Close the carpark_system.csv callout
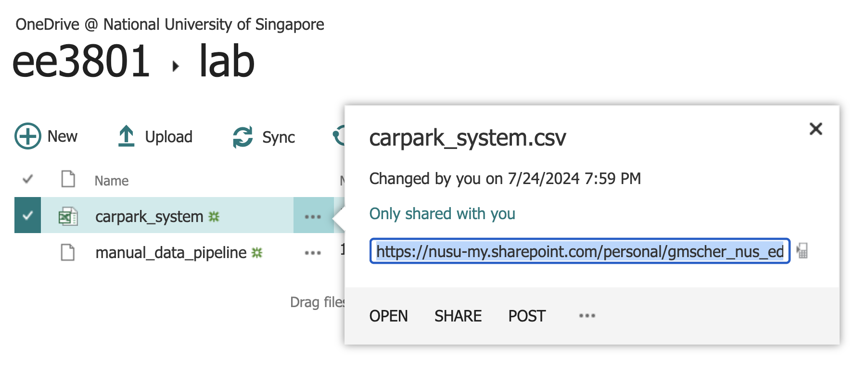The image size is (868, 371). [x=816, y=129]
